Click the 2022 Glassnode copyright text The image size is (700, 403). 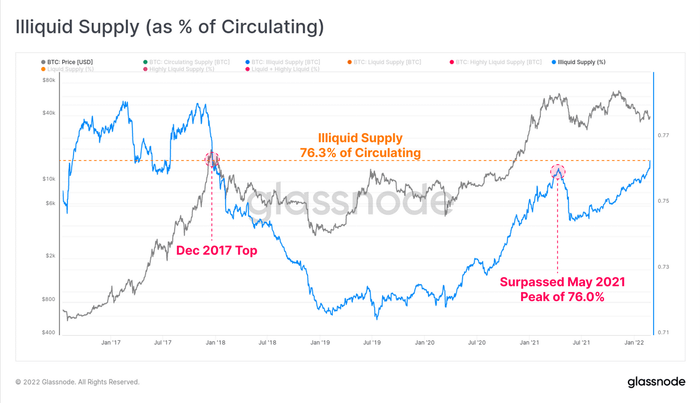tap(77, 382)
